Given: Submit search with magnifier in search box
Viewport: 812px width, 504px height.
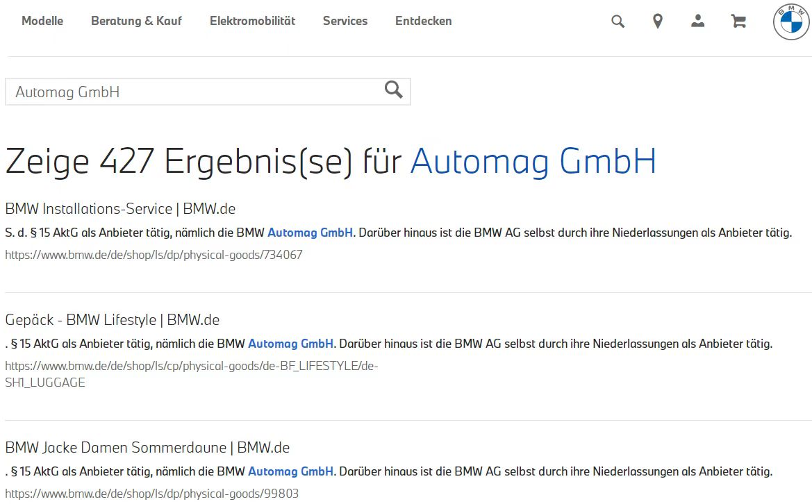Looking at the screenshot, I should click(x=394, y=90).
